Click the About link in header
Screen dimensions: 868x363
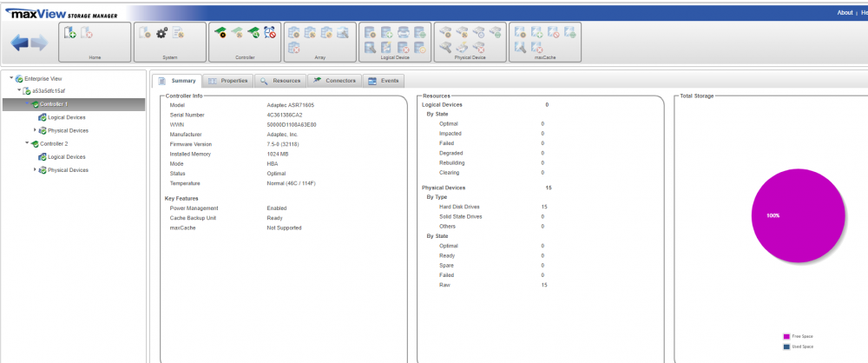click(845, 13)
